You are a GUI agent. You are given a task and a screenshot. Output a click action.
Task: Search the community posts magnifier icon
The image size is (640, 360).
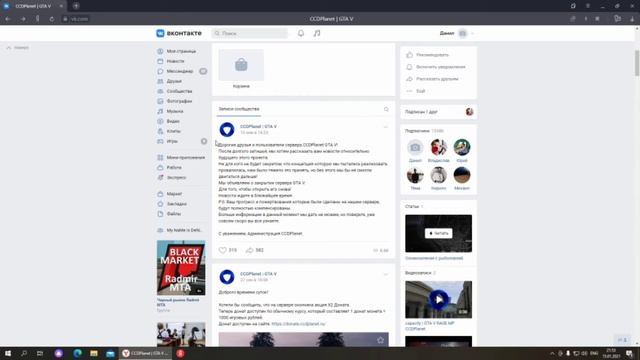click(386, 109)
